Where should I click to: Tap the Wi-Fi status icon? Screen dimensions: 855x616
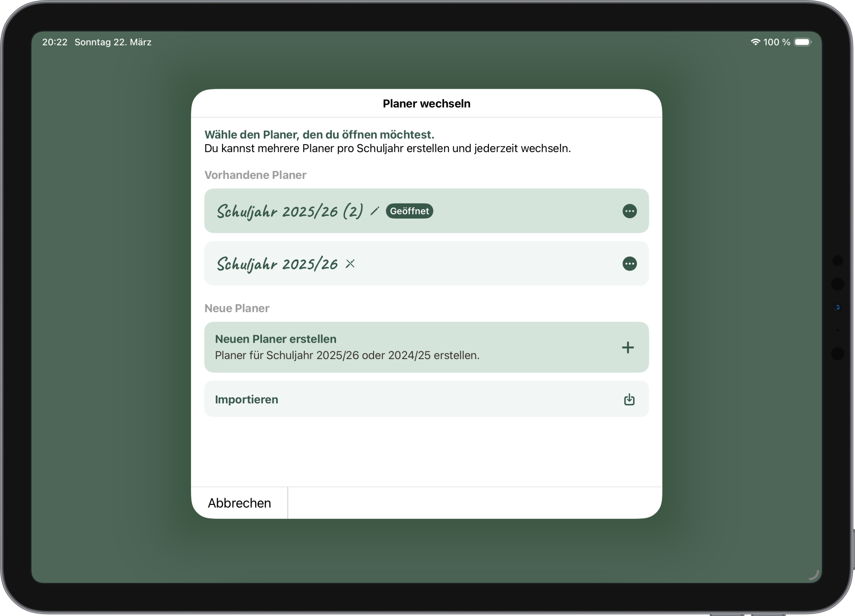755,42
